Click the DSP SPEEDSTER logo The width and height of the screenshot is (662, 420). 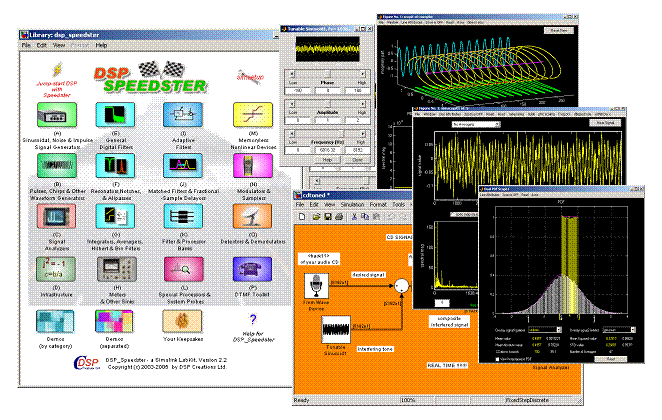(x=150, y=78)
